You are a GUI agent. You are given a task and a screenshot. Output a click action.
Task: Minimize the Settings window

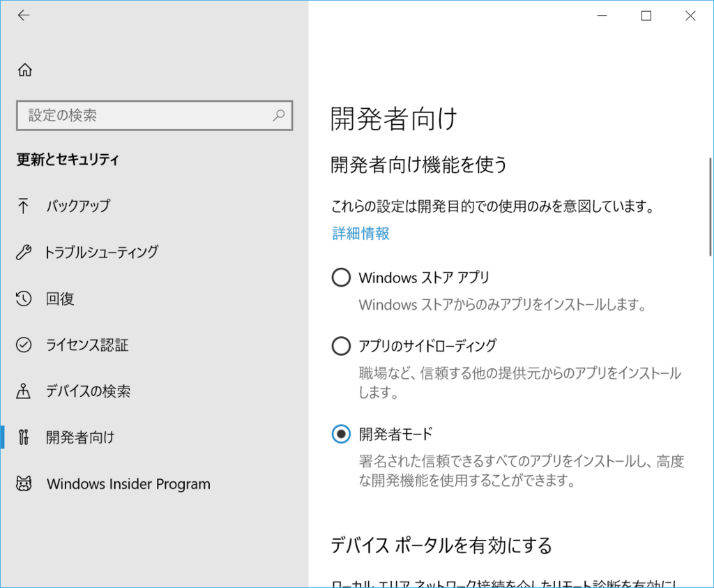(x=602, y=16)
